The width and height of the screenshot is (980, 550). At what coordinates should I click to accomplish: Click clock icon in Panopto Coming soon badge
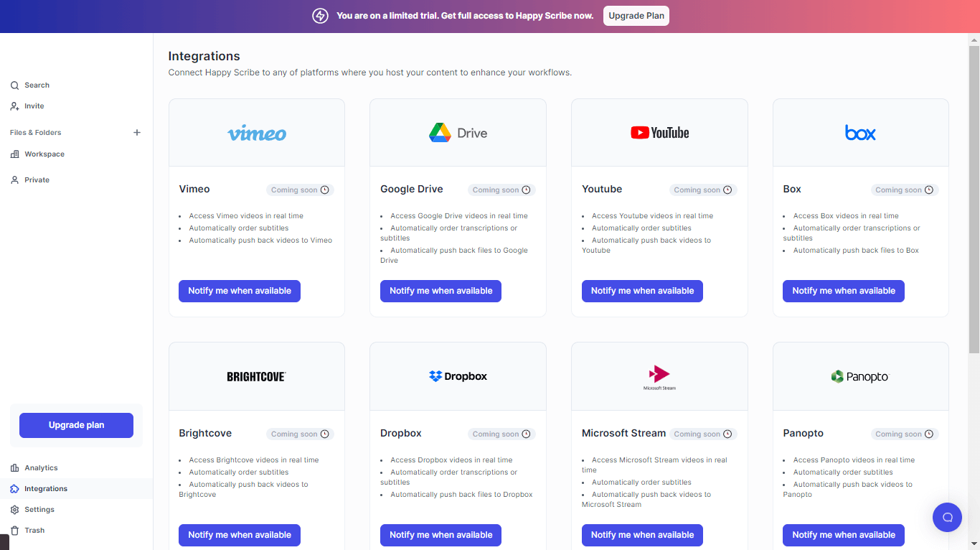pos(929,434)
